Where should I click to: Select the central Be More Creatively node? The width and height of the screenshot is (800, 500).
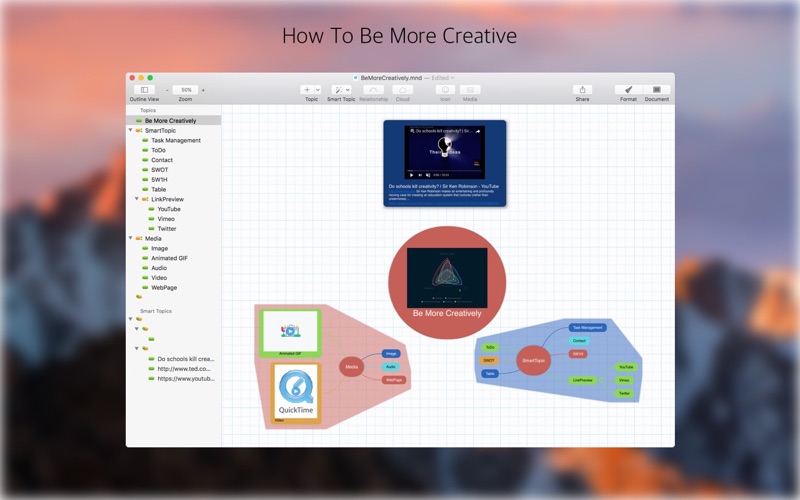[447, 282]
